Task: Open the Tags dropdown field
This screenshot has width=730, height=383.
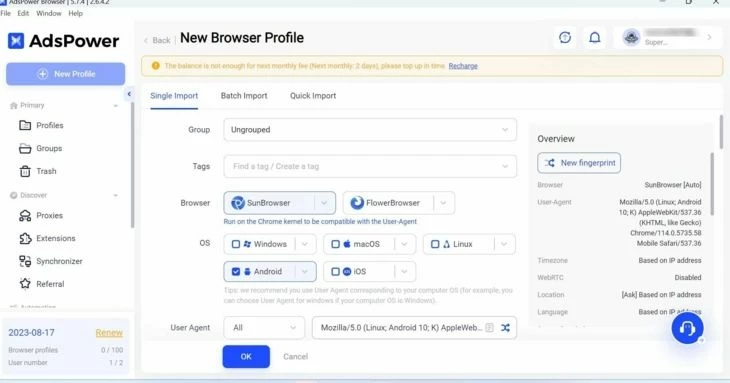Action: tap(370, 167)
